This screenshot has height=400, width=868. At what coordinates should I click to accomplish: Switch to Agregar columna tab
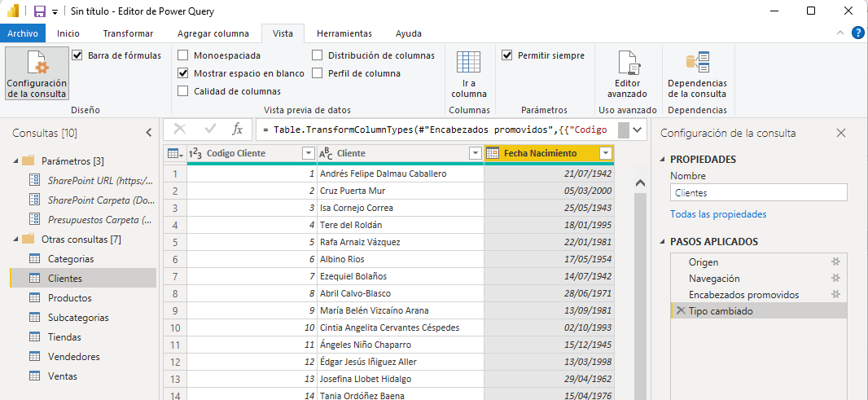(x=213, y=33)
